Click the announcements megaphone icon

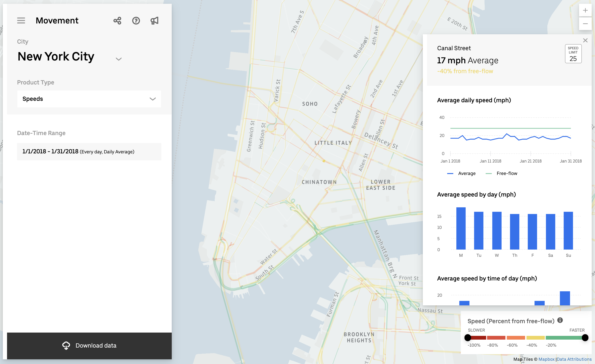click(x=154, y=20)
